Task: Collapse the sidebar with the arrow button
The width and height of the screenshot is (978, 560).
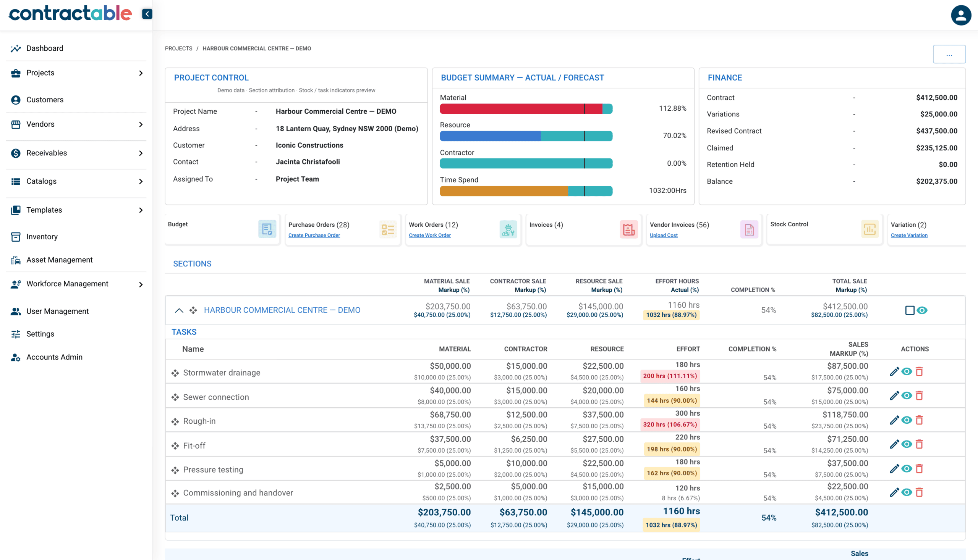Action: coord(147,14)
